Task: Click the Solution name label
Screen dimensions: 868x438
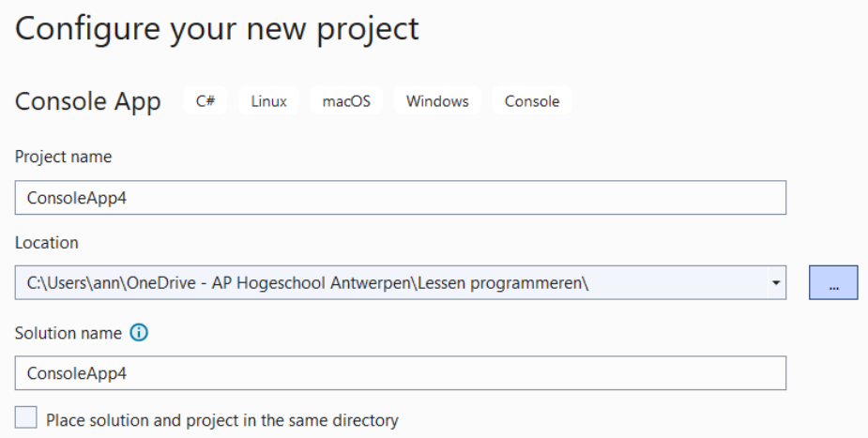Action: 69,333
